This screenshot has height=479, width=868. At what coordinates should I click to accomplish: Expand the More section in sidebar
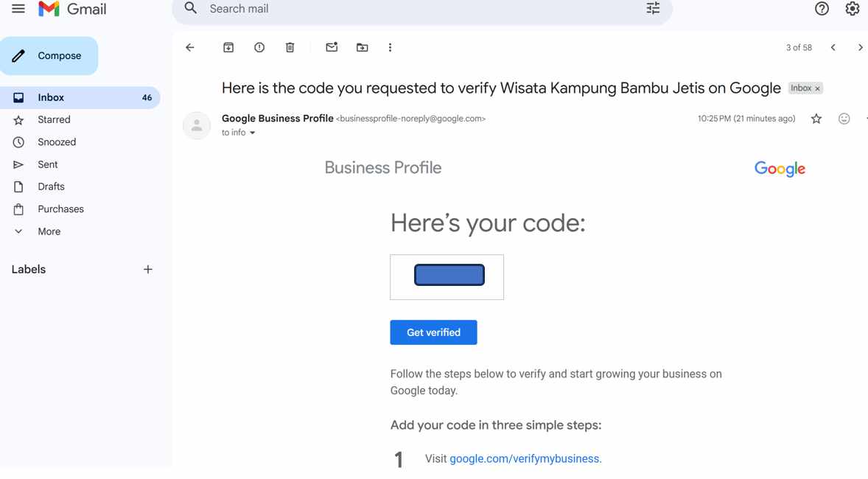49,231
